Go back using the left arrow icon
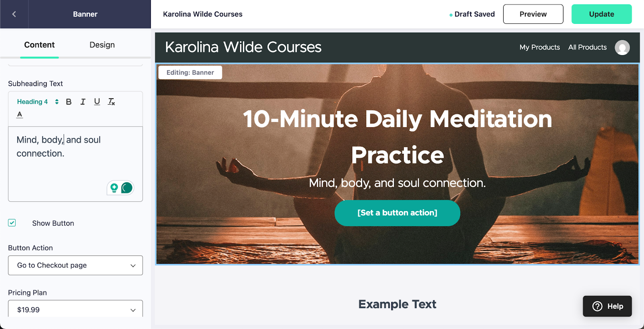The image size is (644, 329). pyautogui.click(x=14, y=14)
